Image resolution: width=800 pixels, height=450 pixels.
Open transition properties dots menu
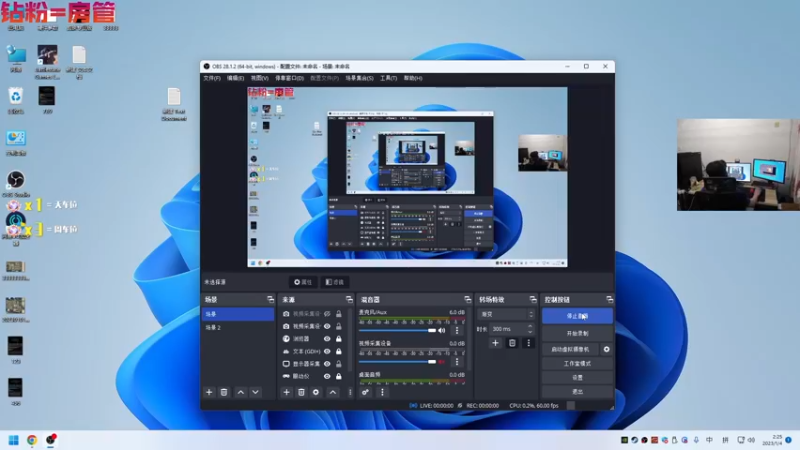[x=529, y=343]
